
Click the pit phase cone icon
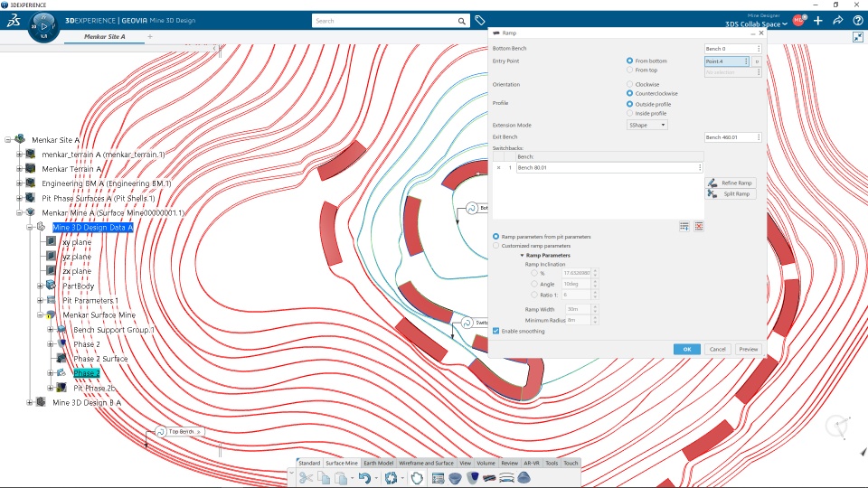(472, 477)
